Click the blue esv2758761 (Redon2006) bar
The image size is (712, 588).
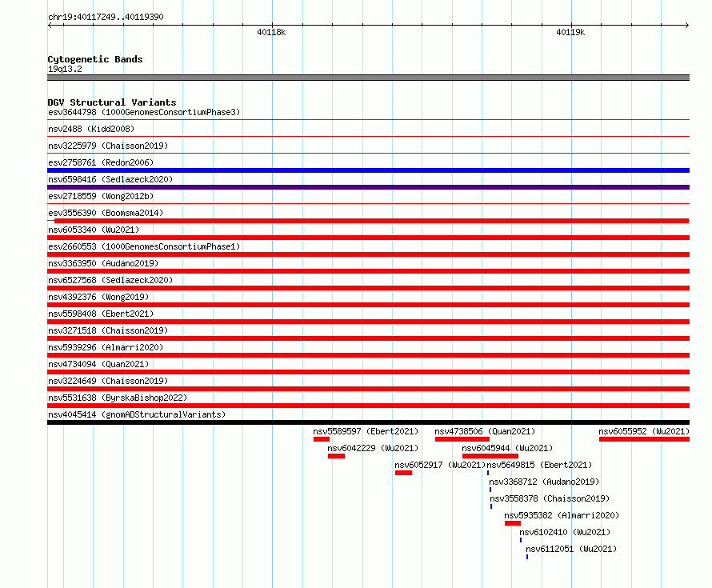368,170
